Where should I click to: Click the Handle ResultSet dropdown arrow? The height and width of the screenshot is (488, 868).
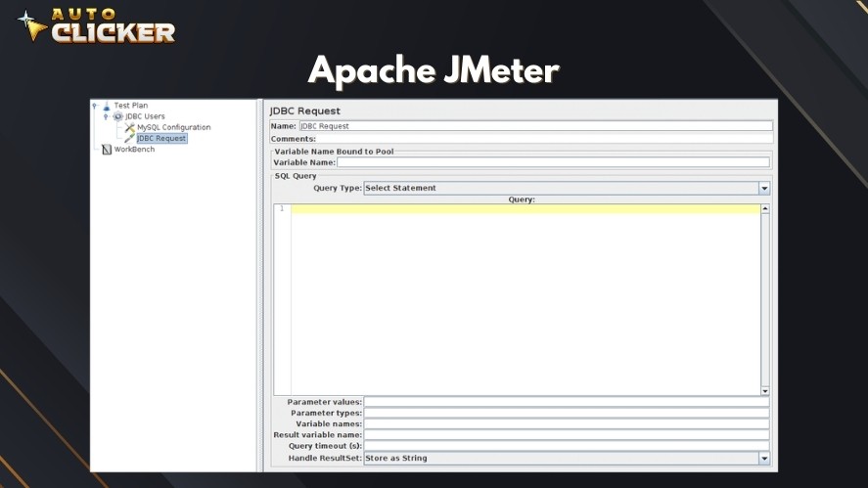(x=764, y=458)
